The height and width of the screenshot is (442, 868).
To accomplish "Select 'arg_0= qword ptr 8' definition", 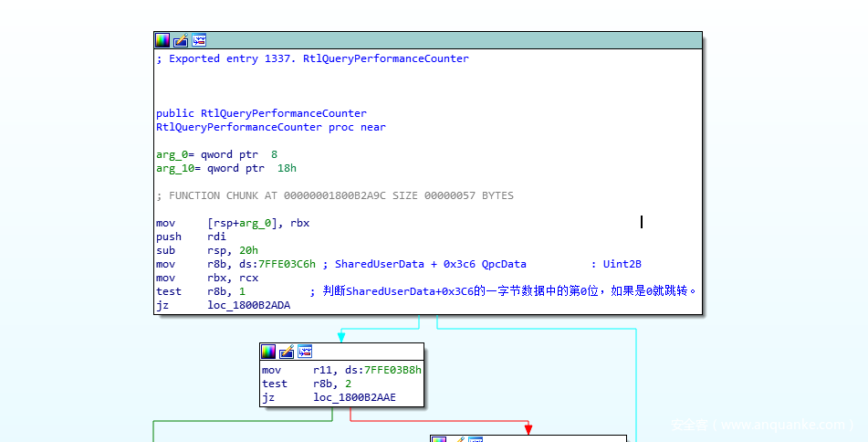I will point(216,154).
